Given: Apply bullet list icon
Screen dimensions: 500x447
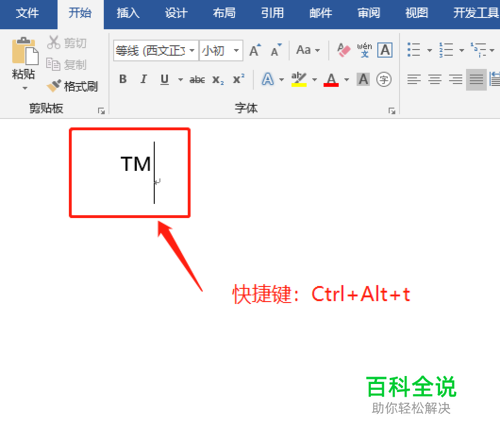Looking at the screenshot, I should click(x=414, y=50).
